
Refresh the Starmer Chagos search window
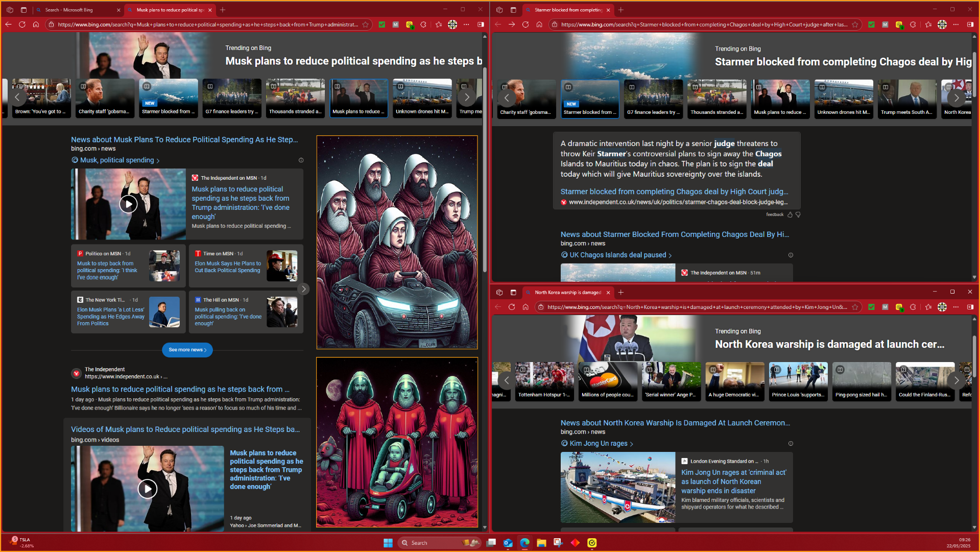[x=525, y=25]
